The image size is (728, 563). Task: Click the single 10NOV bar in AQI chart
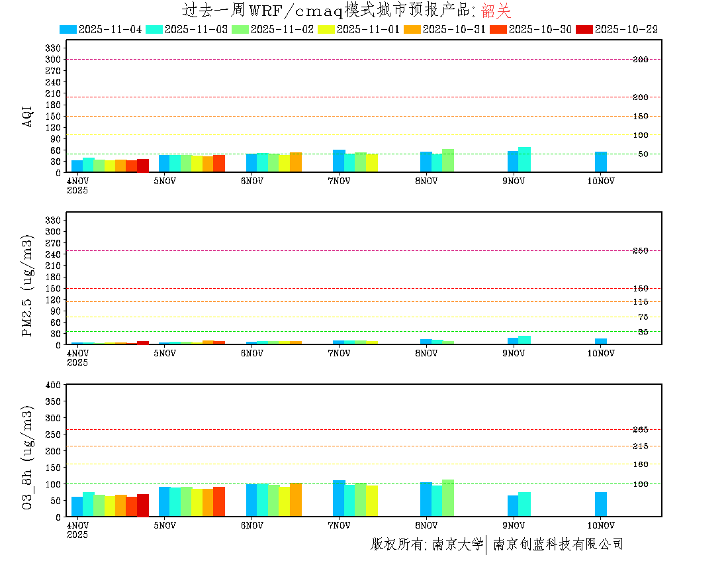tap(600, 162)
